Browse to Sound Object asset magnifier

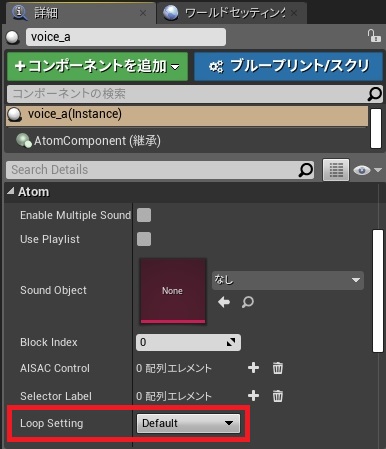[248, 302]
